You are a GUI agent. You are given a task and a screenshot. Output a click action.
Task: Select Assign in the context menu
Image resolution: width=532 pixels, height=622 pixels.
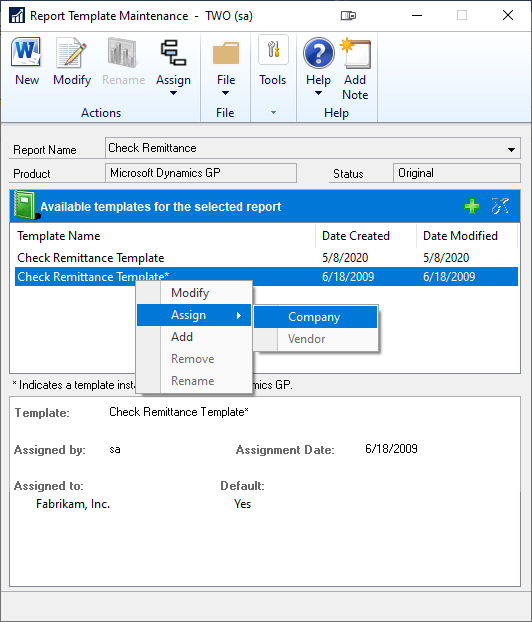pyautogui.click(x=194, y=315)
